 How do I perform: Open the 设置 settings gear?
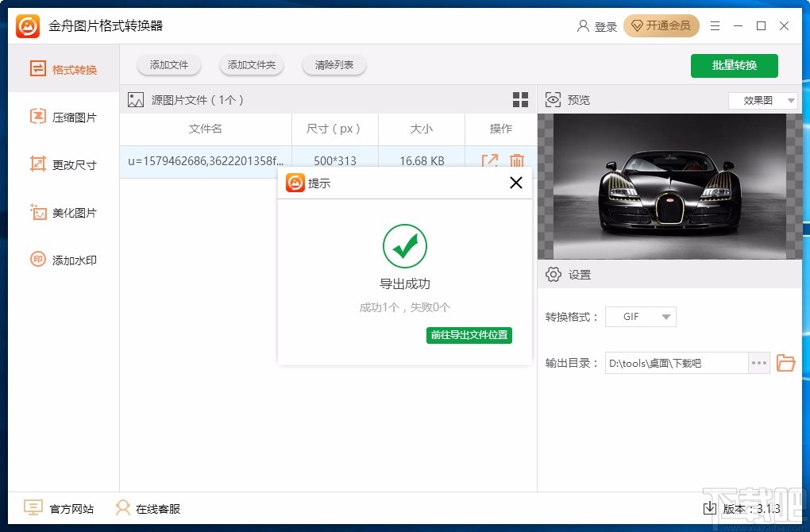pos(553,274)
